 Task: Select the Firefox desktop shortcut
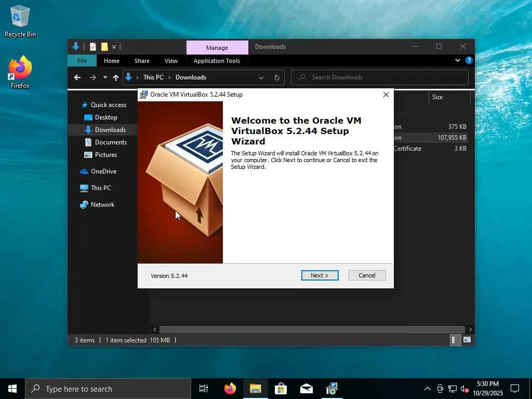20,72
